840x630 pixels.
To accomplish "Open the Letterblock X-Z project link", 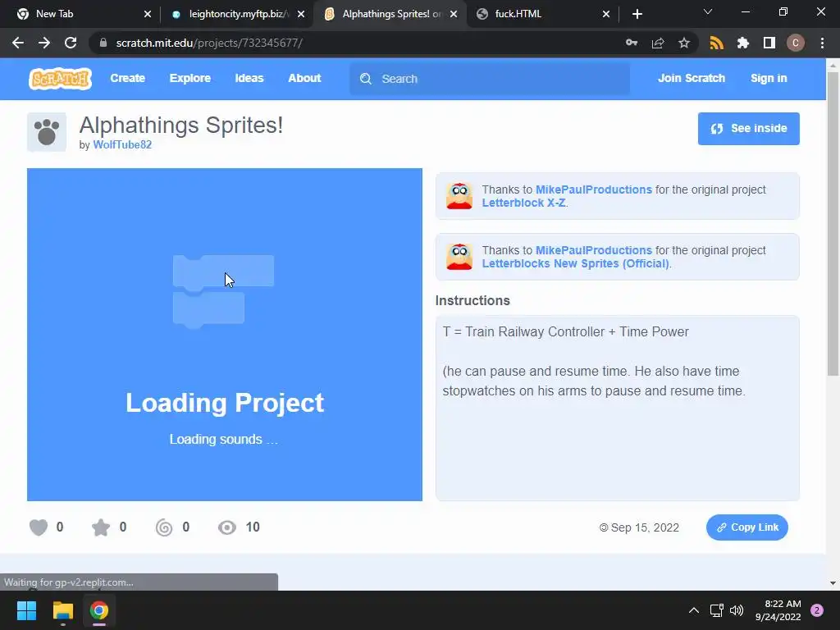I will [x=523, y=203].
